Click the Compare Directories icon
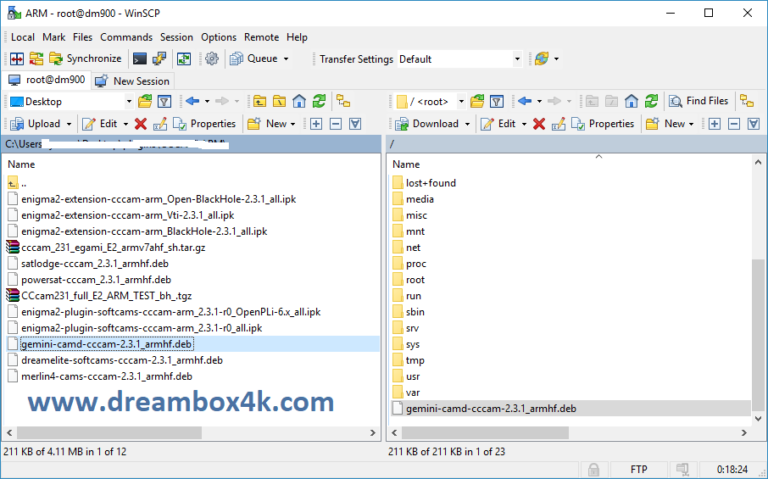 (x=17, y=59)
